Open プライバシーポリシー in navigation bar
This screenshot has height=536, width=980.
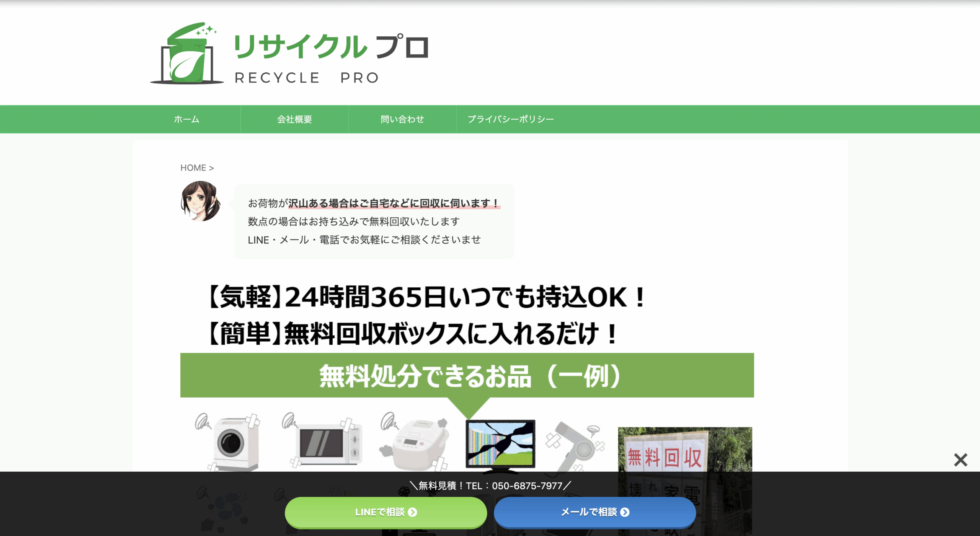pyautogui.click(x=511, y=119)
